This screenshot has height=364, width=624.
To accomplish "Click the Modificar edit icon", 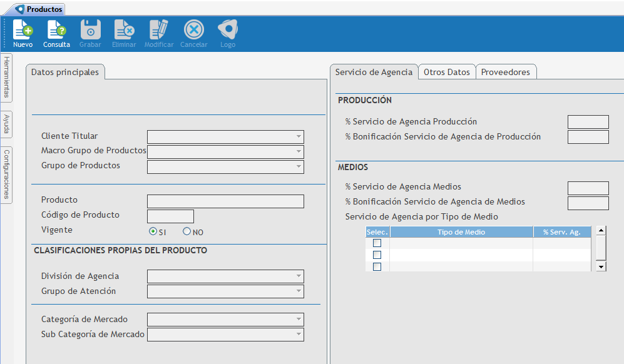I will 159,30.
